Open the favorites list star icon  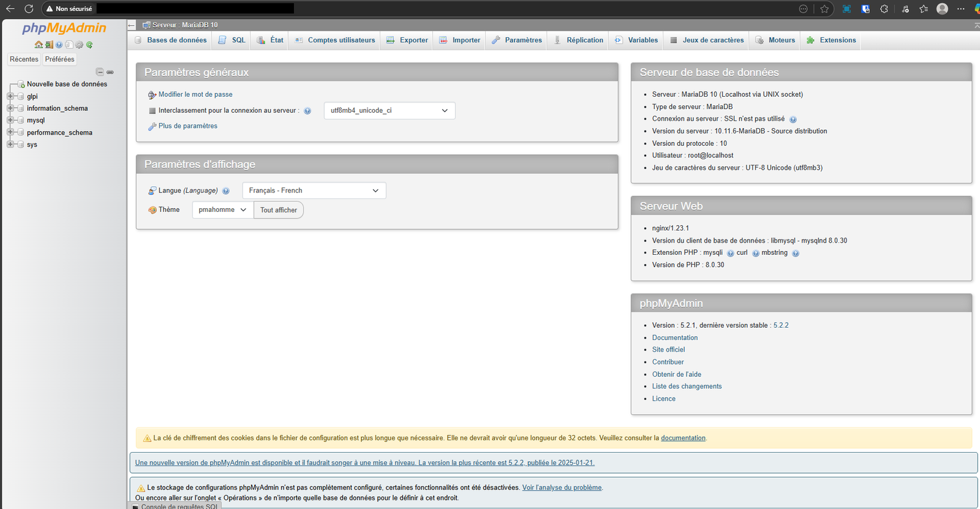coord(924,9)
